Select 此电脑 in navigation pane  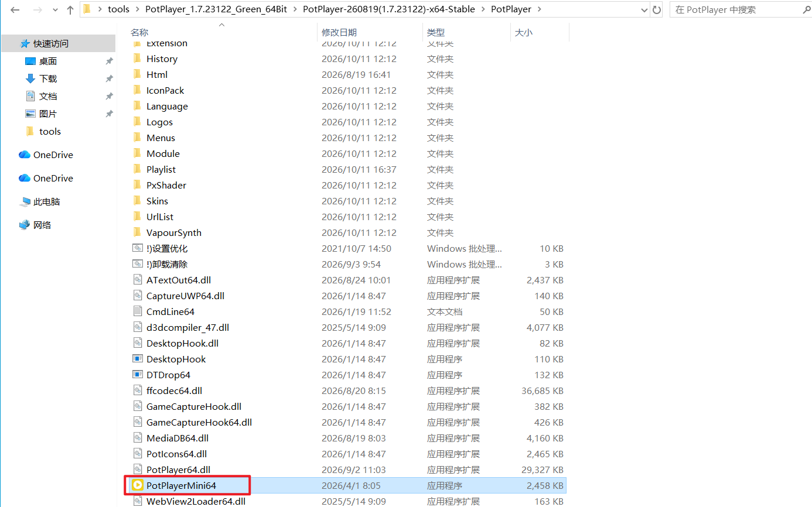[x=46, y=201]
